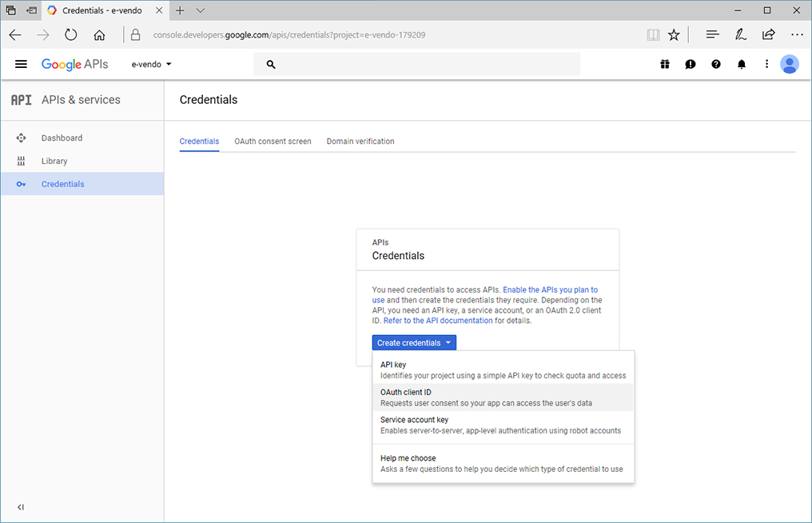Image resolution: width=812 pixels, height=523 pixels.
Task: Go back with the browser back arrow
Action: point(15,35)
